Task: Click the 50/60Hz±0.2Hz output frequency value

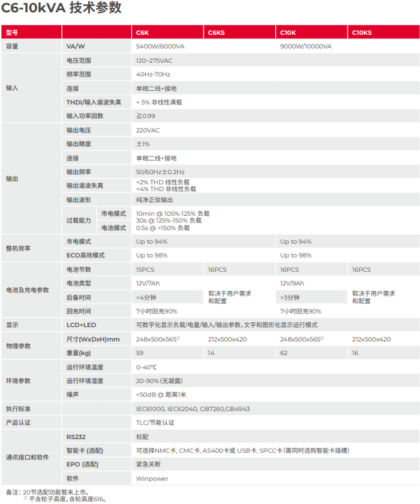Action: (160, 172)
